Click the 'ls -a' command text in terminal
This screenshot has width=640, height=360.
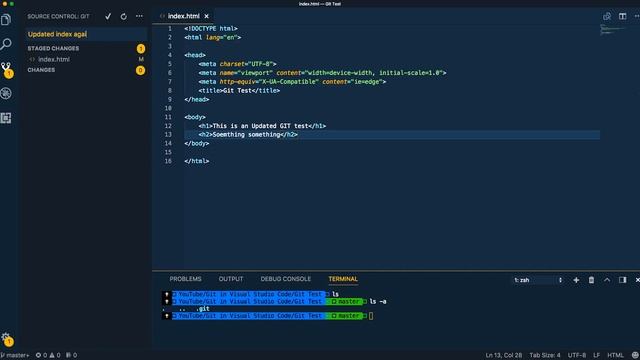pos(378,302)
